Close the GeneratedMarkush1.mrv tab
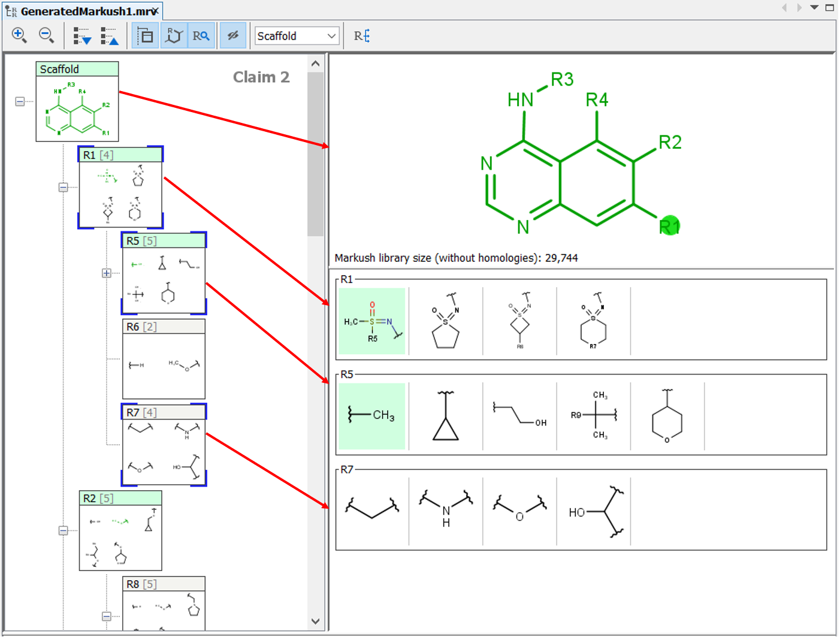The width and height of the screenshot is (840, 637). [x=155, y=11]
